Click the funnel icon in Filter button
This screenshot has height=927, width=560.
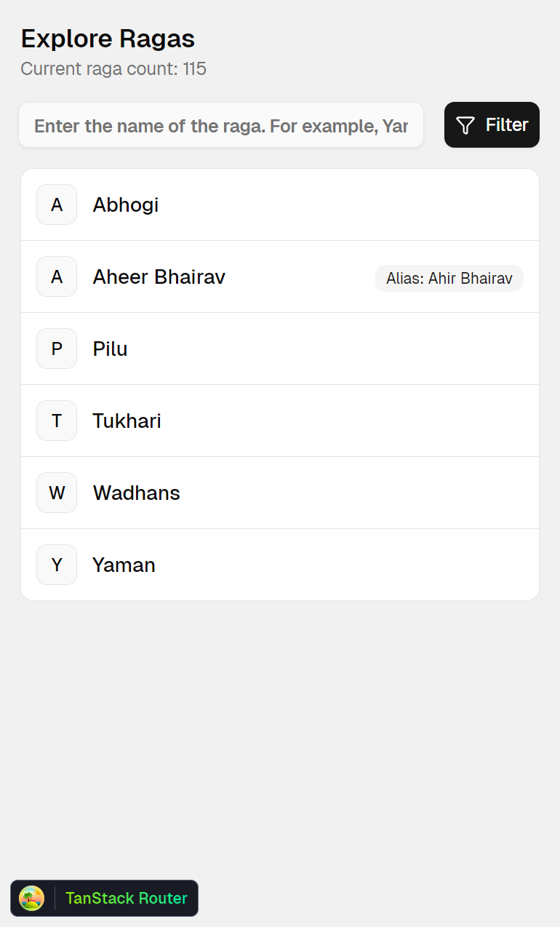[465, 125]
